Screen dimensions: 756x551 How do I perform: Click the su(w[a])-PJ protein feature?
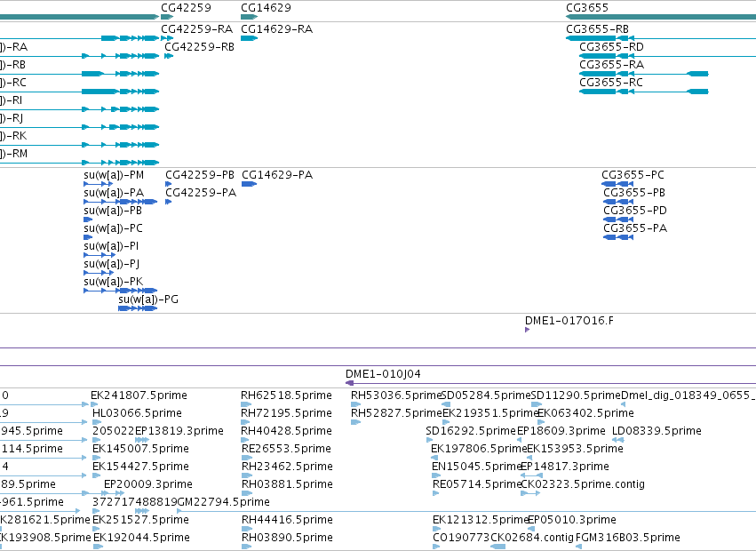99,273
